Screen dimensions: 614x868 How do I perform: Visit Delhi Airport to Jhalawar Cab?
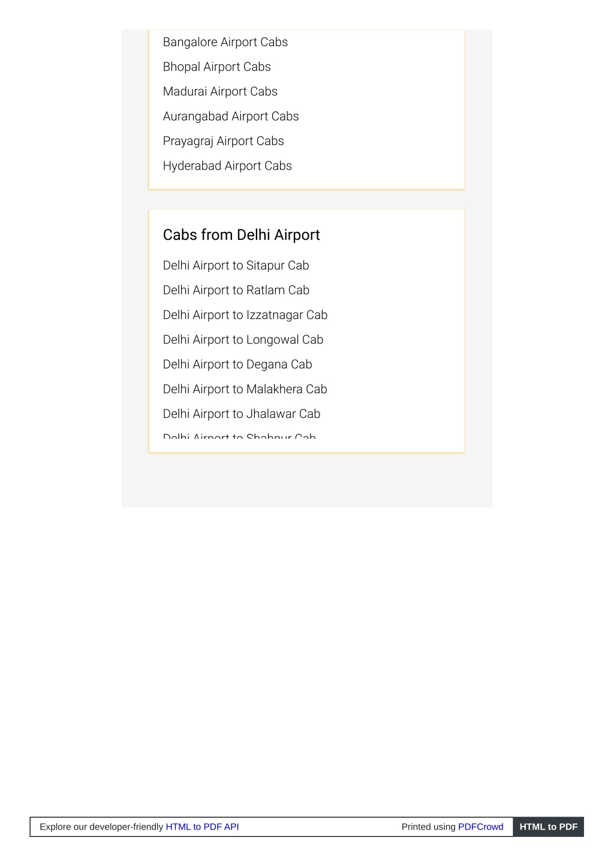pyautogui.click(x=242, y=414)
